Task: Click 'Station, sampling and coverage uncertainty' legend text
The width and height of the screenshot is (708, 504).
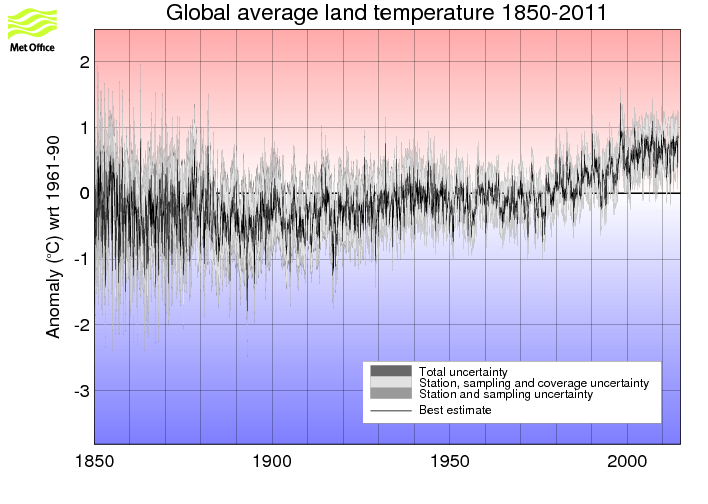Action: coord(534,383)
